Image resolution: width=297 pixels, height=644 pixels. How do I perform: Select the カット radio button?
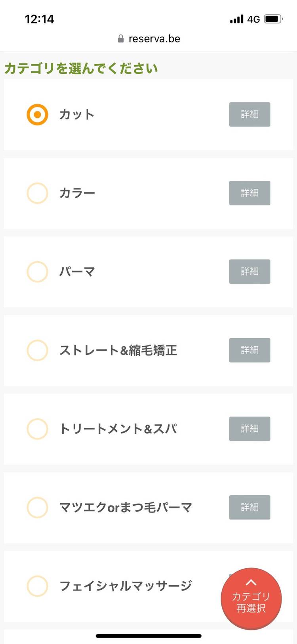click(37, 115)
